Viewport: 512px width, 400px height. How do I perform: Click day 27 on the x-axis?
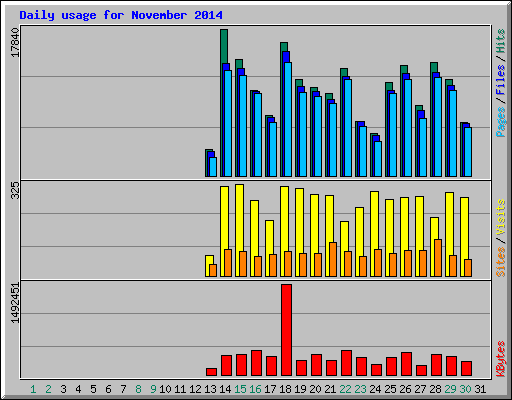coord(420,389)
